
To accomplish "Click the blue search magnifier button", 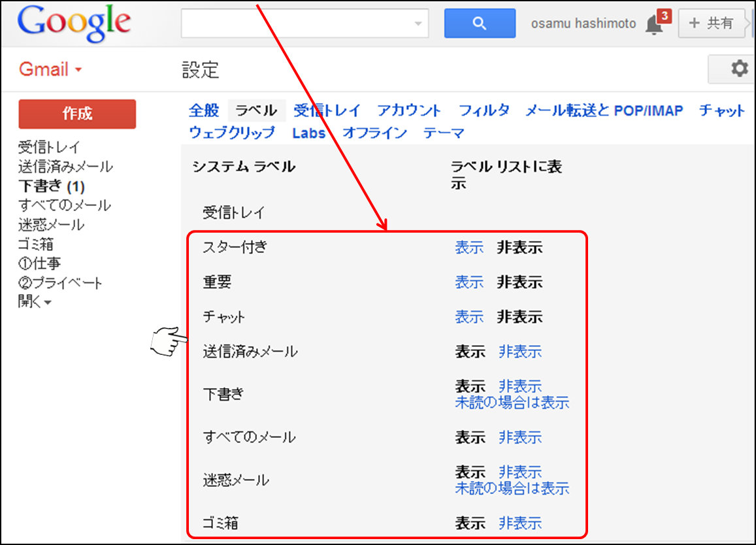I will tap(479, 24).
